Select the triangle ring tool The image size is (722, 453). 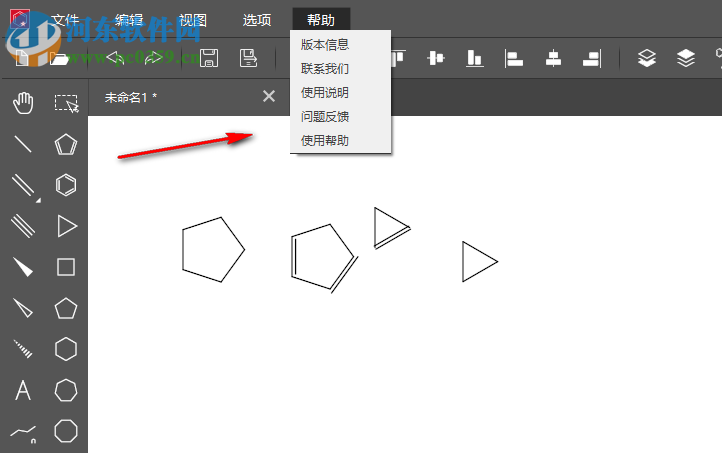pyautogui.click(x=67, y=226)
